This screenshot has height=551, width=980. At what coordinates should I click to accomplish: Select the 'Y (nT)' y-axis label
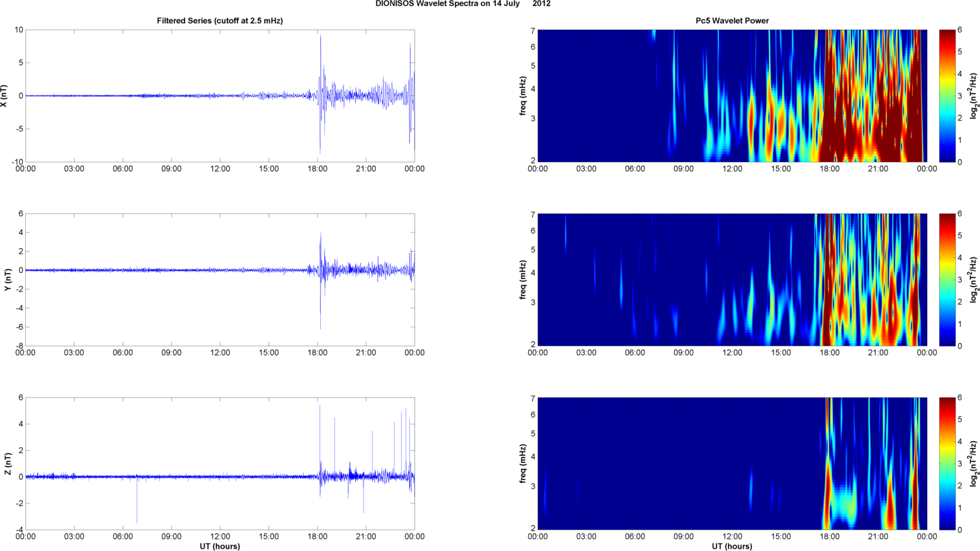(8, 280)
